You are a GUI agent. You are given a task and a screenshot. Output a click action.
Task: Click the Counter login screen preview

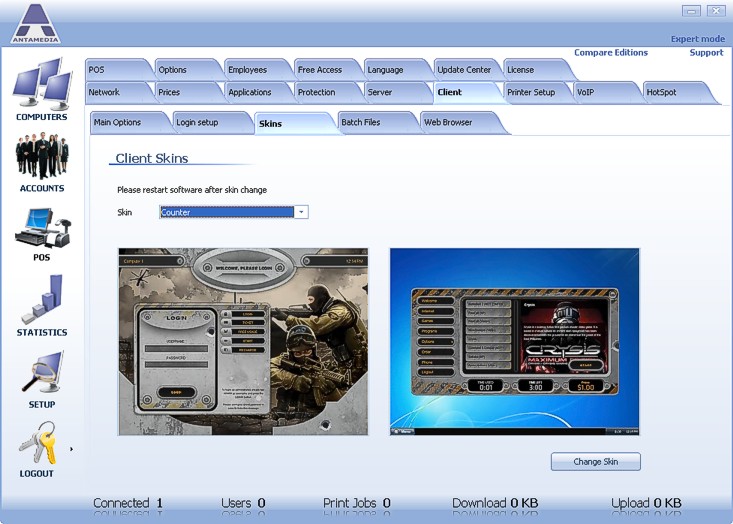[243, 342]
